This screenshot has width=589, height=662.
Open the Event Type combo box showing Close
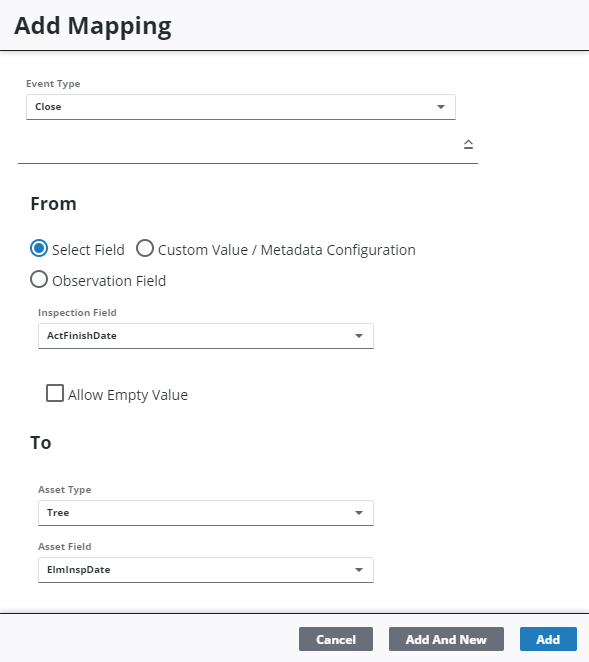pyautogui.click(x=241, y=107)
